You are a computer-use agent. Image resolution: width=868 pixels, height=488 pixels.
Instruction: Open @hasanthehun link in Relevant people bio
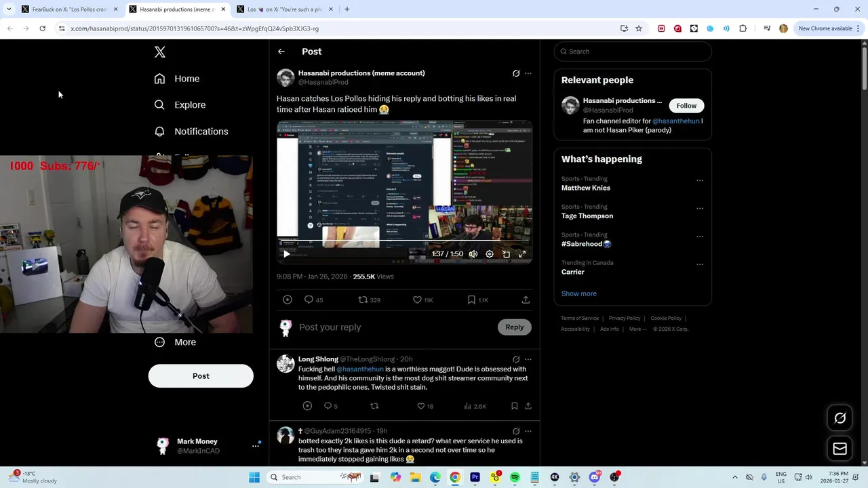pyautogui.click(x=675, y=121)
